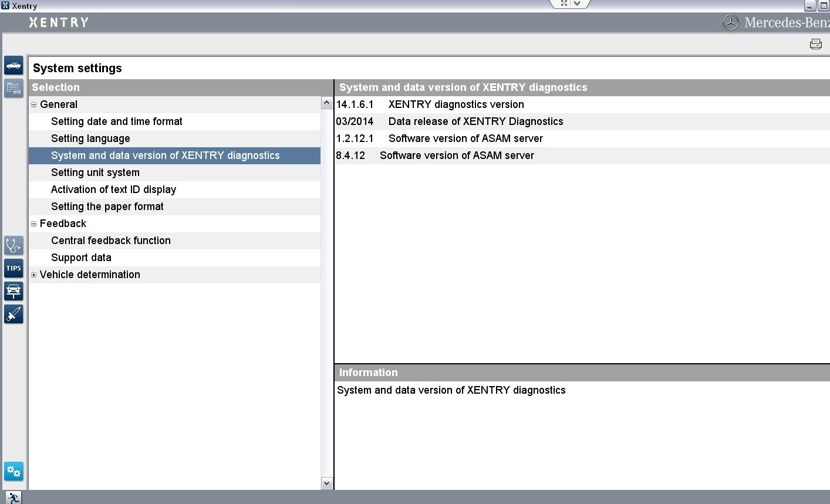
Task: Click the Information text about XENTRY diagnostics
Action: pos(451,390)
